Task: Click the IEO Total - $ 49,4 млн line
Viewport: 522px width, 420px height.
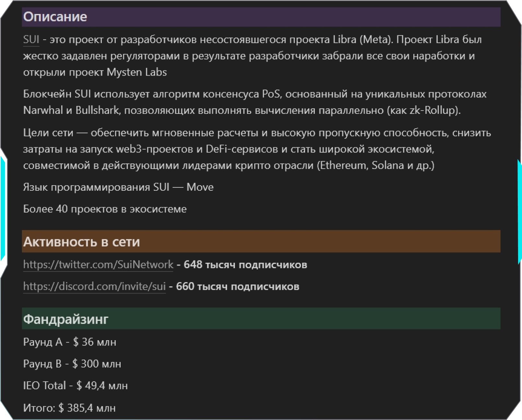Action: (x=75, y=385)
